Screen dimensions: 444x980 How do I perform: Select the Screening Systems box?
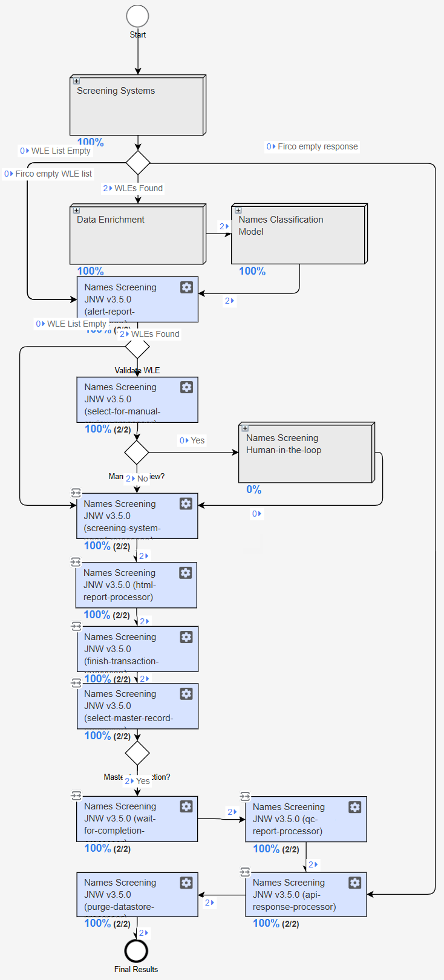[x=138, y=105]
